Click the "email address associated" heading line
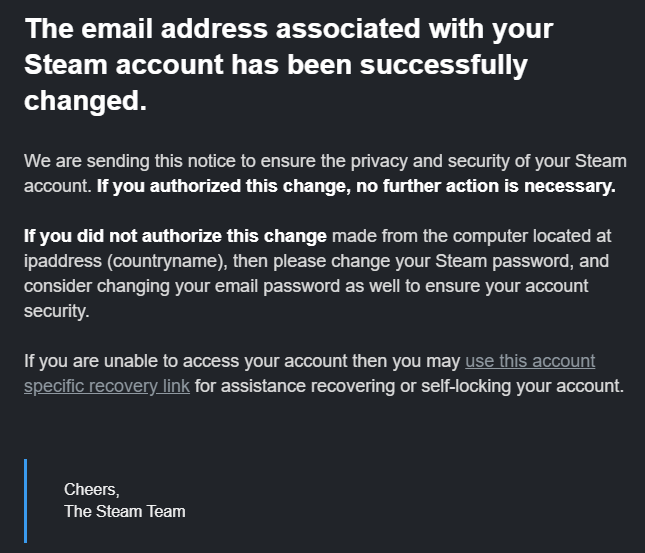The image size is (645, 553). tap(288, 29)
